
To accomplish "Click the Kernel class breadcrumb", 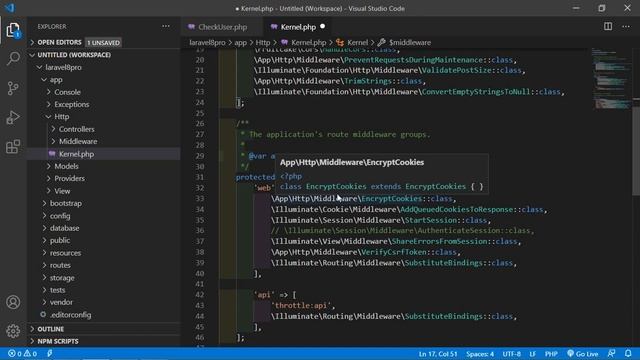I will 352,42.
